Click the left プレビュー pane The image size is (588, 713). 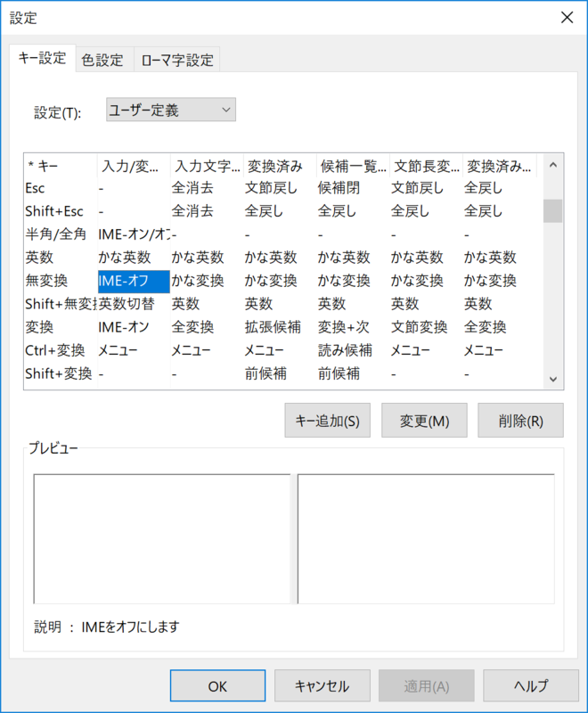click(x=162, y=539)
